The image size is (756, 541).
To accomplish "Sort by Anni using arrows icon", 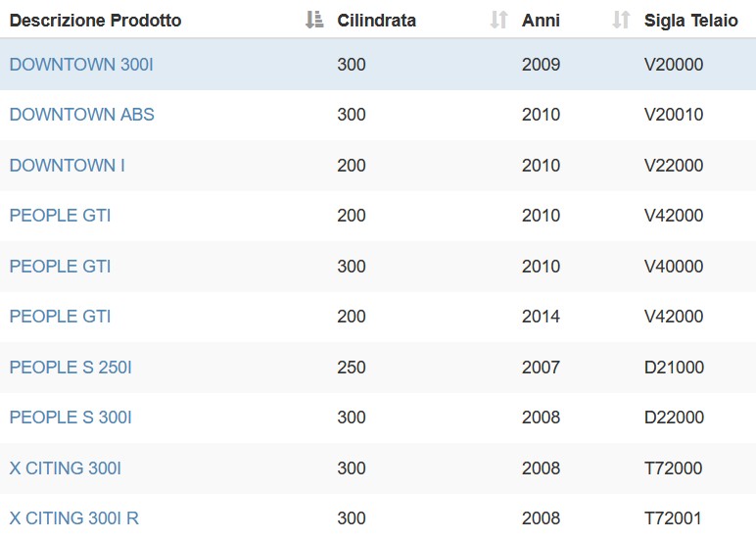I will pyautogui.click(x=621, y=21).
